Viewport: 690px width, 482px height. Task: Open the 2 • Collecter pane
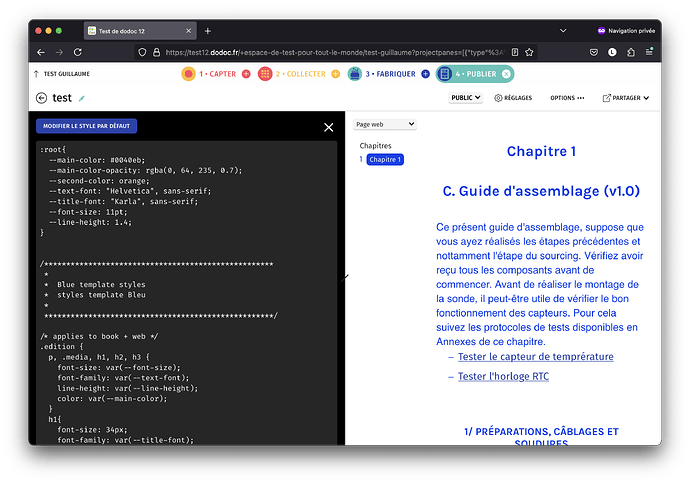pos(301,74)
